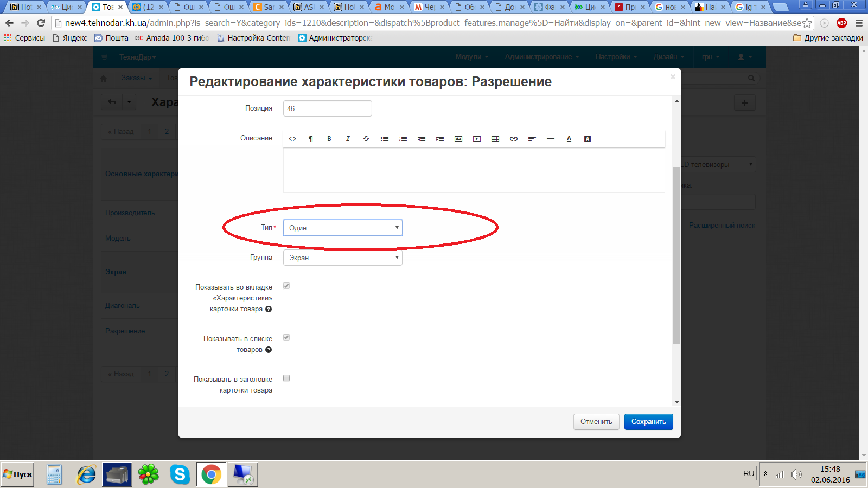
Task: Open text alignment options
Action: pyautogui.click(x=532, y=139)
